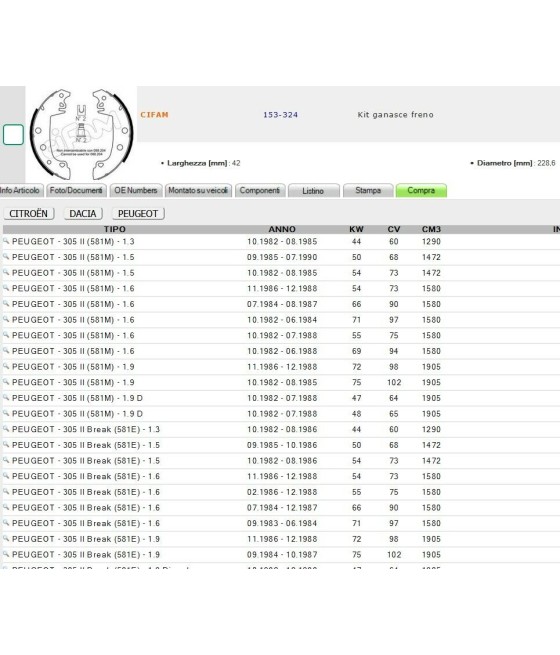Click magnifier icon for 305 II 1.5 09.1985 row
The width and height of the screenshot is (560, 655).
[6, 257]
